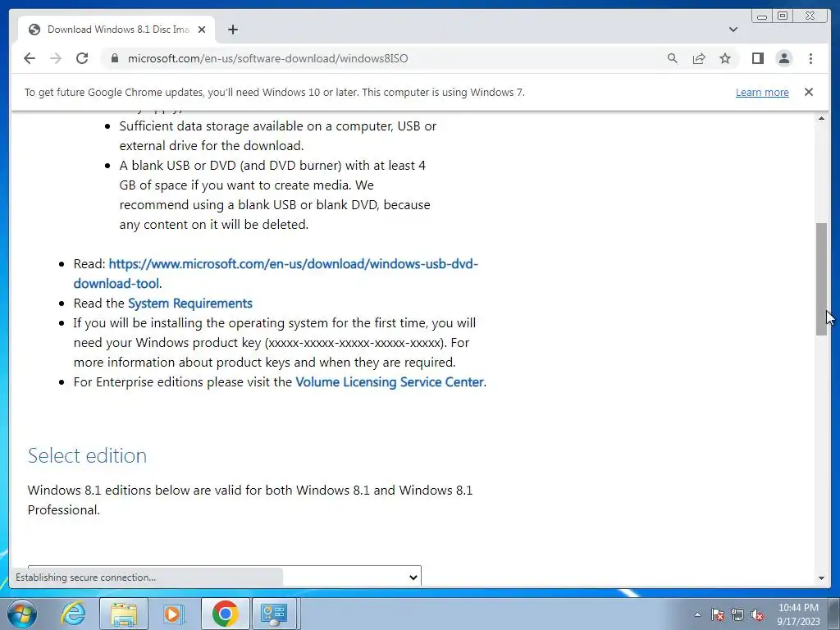Click the Select edition heading
Viewport: 840px width, 630px height.
87,455
